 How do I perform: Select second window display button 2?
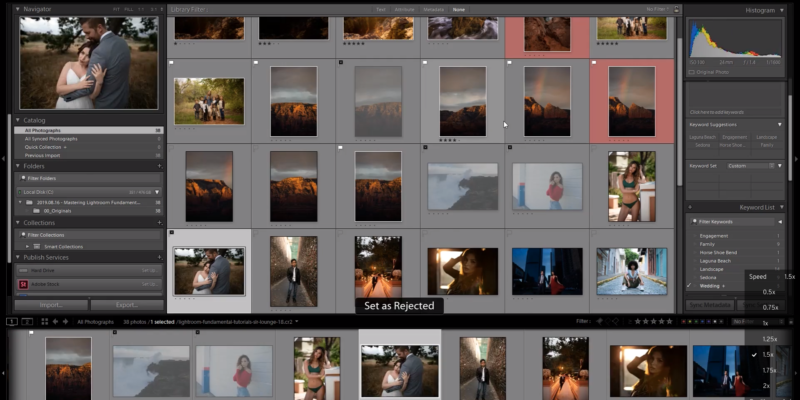(x=27, y=321)
